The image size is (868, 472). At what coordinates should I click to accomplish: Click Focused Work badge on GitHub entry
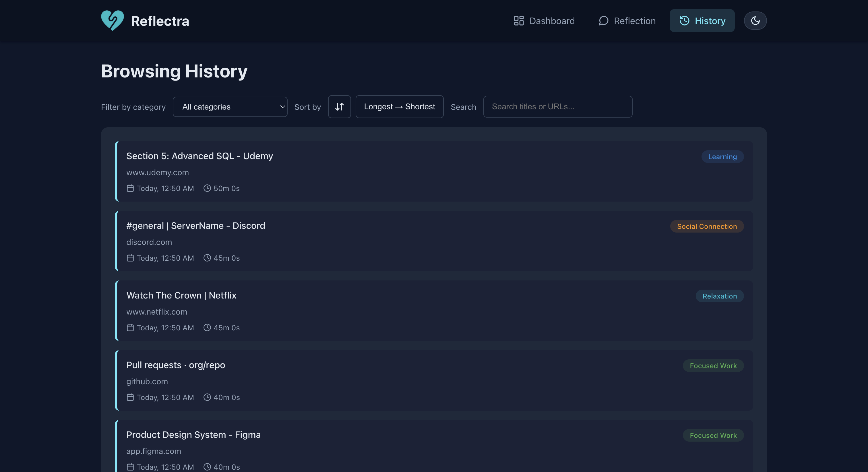(x=713, y=366)
